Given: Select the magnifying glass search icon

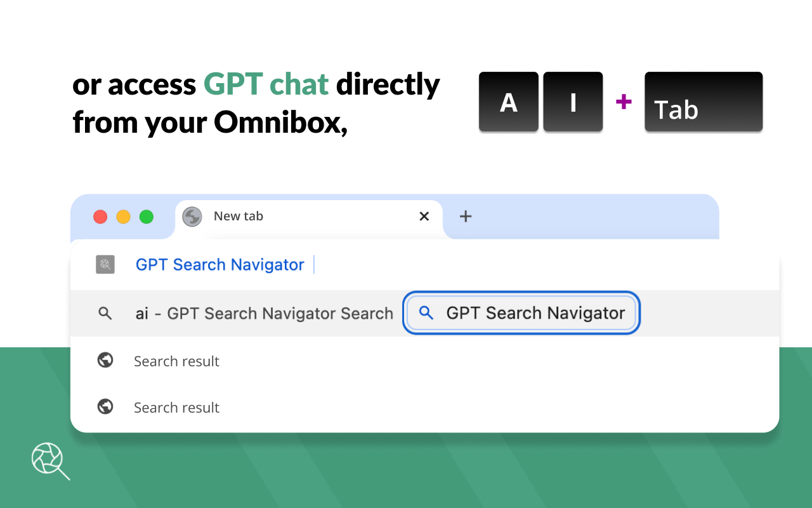Looking at the screenshot, I should [105, 313].
